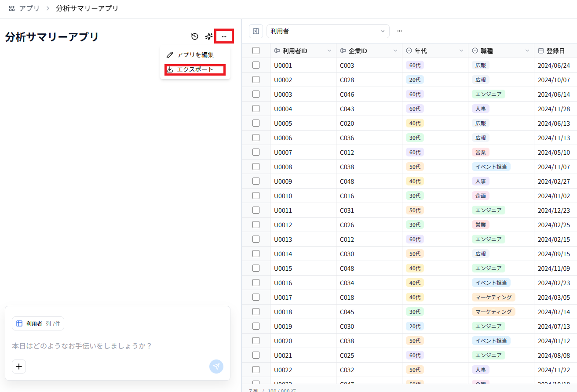Click the download icon for エクスポート
This screenshot has width=577, height=392.
click(x=170, y=69)
